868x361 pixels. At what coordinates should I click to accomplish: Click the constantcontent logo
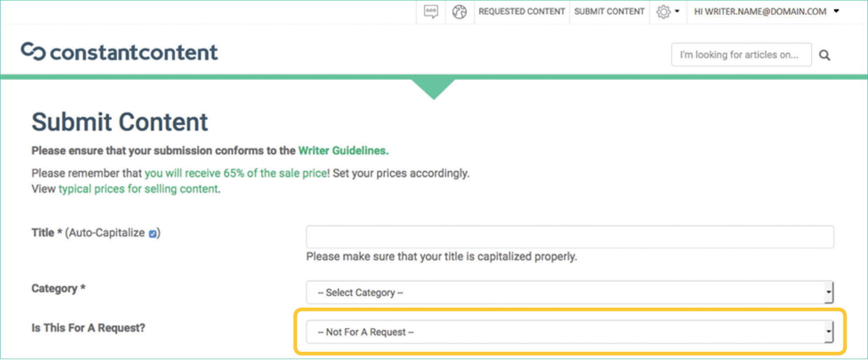tap(120, 52)
